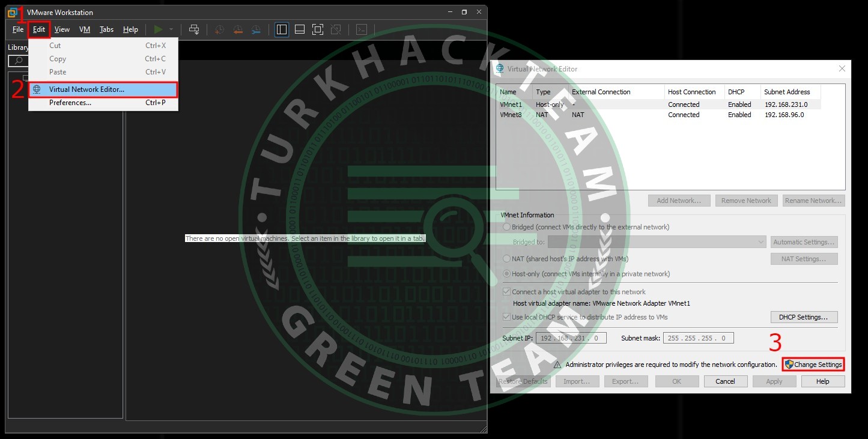868x439 pixels.
Task: Click Remove Network button
Action: pyautogui.click(x=746, y=201)
